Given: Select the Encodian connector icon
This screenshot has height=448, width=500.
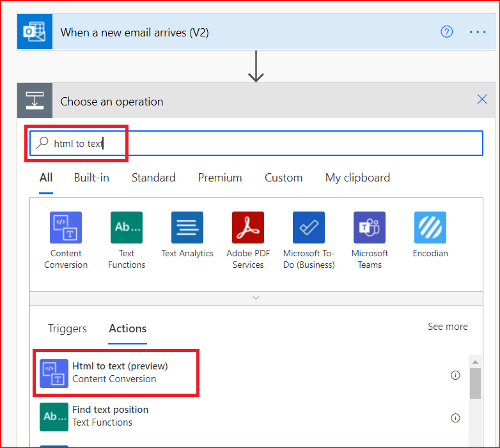Looking at the screenshot, I should 430,228.
